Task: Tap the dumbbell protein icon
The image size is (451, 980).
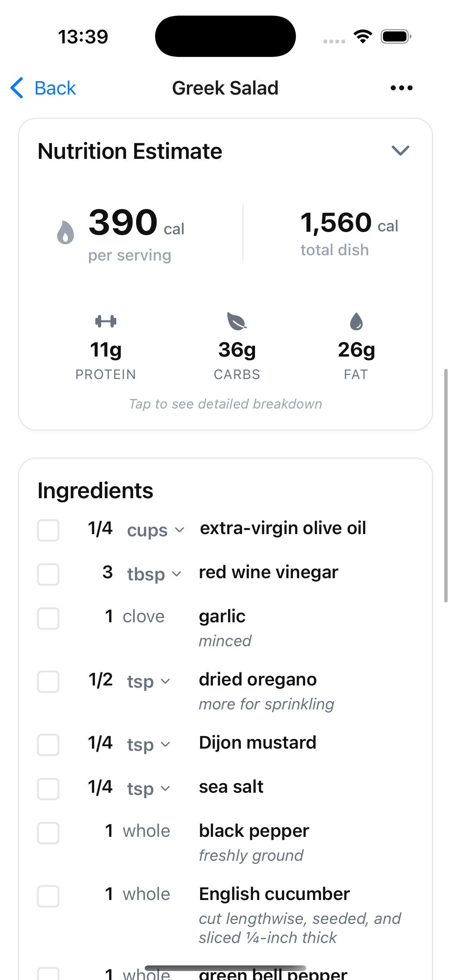Action: (x=106, y=321)
